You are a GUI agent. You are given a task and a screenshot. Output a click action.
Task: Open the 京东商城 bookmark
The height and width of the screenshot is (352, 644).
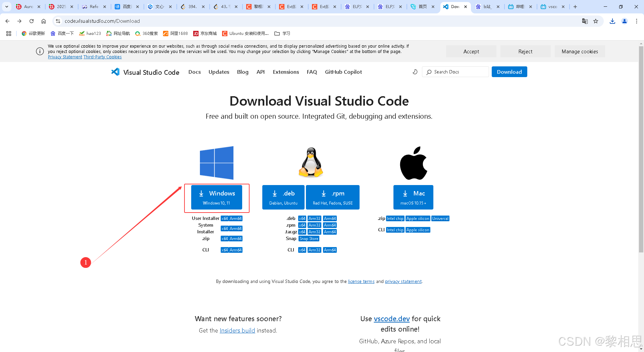pyautogui.click(x=205, y=34)
